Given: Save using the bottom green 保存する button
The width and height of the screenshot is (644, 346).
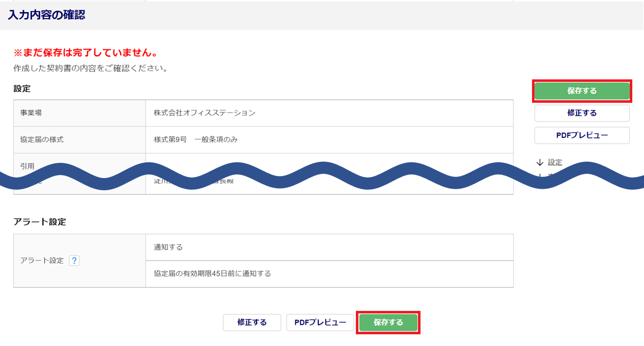Looking at the screenshot, I should point(388,323).
